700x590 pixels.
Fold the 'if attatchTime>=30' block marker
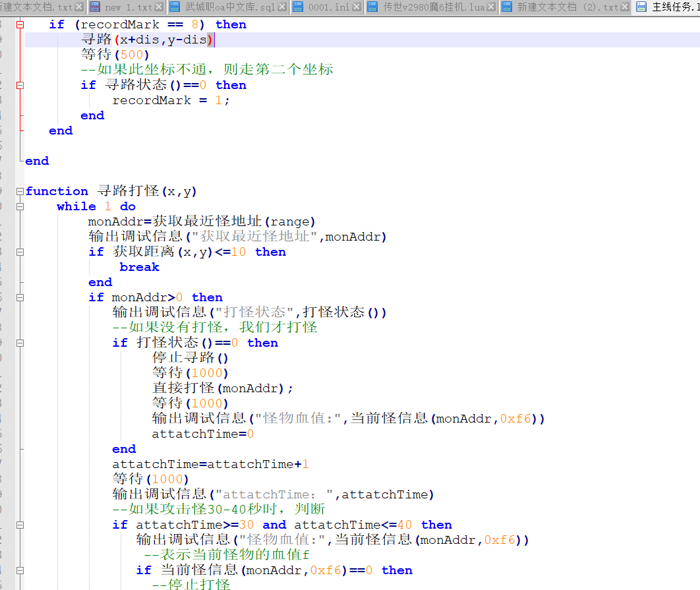point(20,525)
